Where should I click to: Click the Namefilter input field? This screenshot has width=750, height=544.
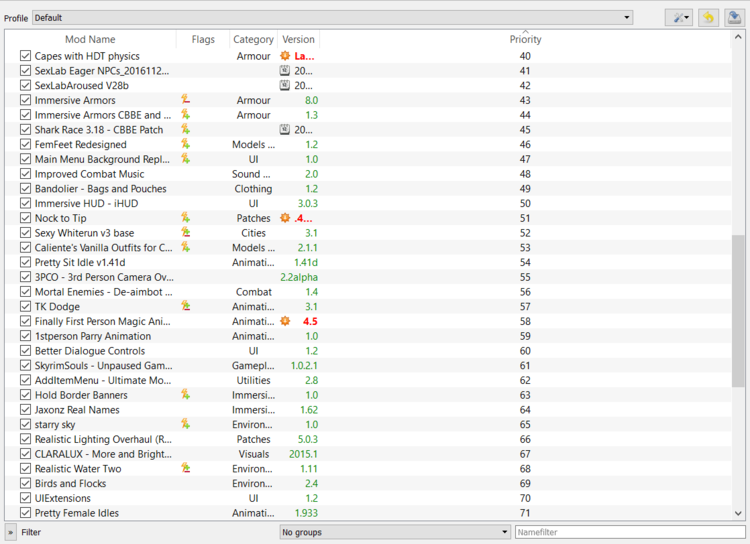point(632,532)
